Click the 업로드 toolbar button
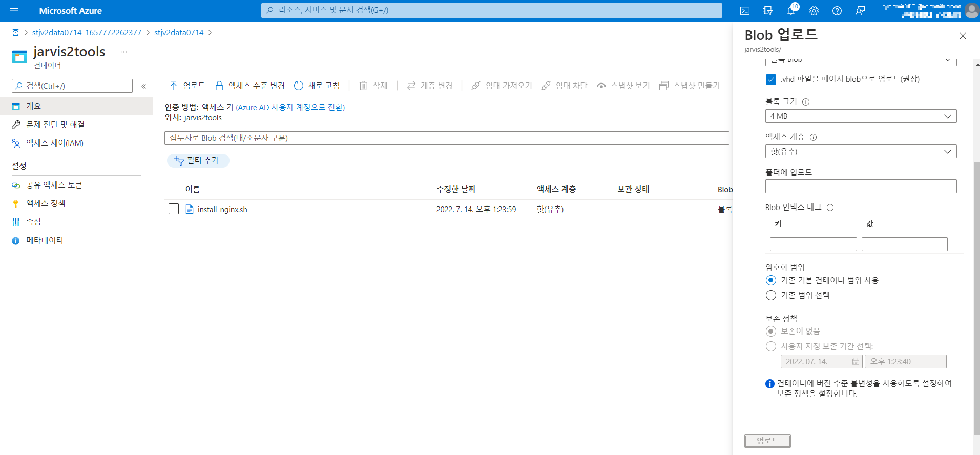980x455 pixels. [x=187, y=86]
